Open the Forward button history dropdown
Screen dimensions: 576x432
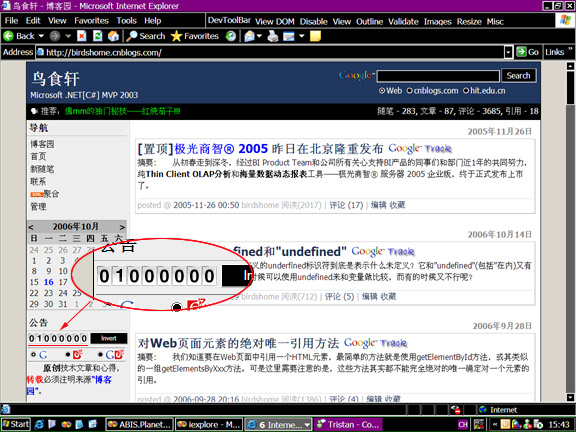pos(68,36)
